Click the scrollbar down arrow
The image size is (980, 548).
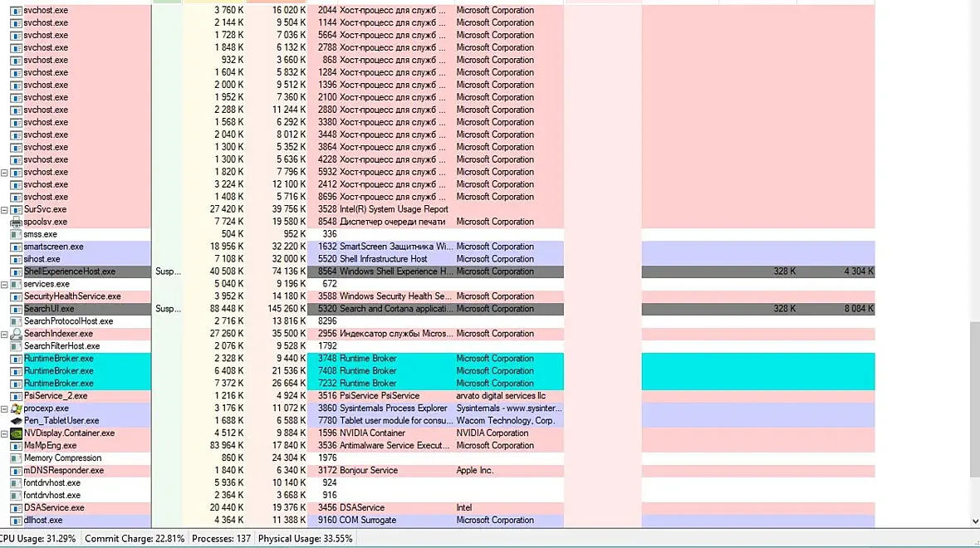[x=974, y=521]
